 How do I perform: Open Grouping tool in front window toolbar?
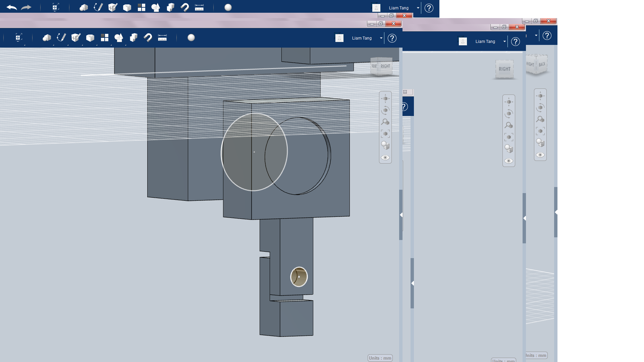point(119,38)
